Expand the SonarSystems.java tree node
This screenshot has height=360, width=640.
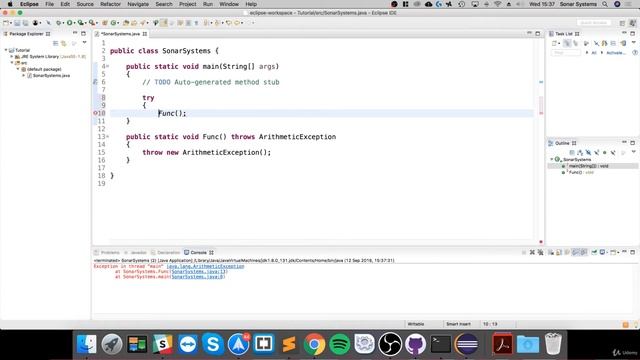point(24,76)
